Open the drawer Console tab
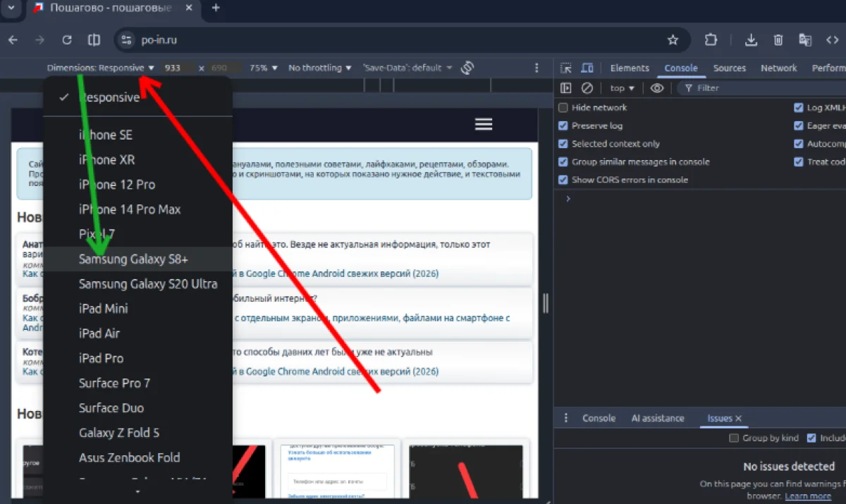Viewport: 846px width, 504px height. tap(599, 418)
